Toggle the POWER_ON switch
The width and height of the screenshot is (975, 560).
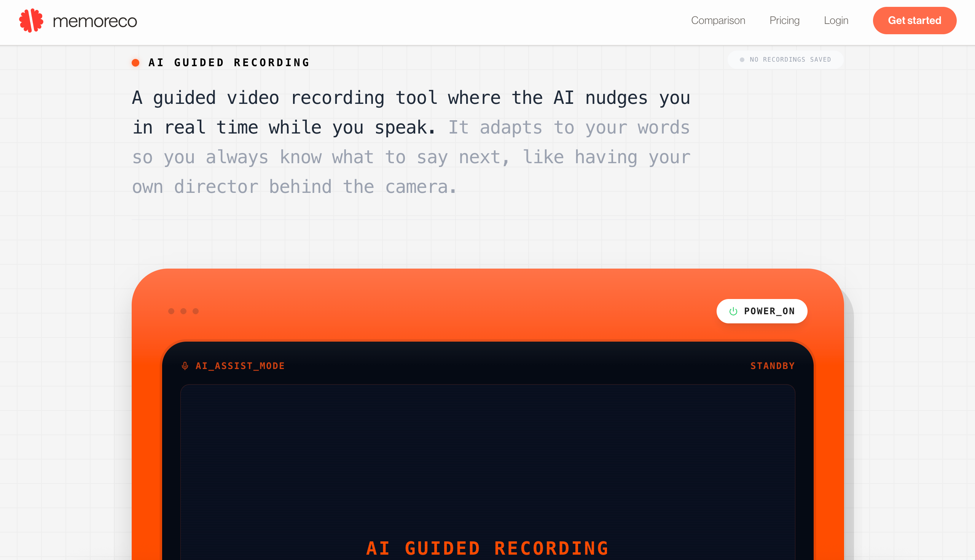(x=762, y=311)
